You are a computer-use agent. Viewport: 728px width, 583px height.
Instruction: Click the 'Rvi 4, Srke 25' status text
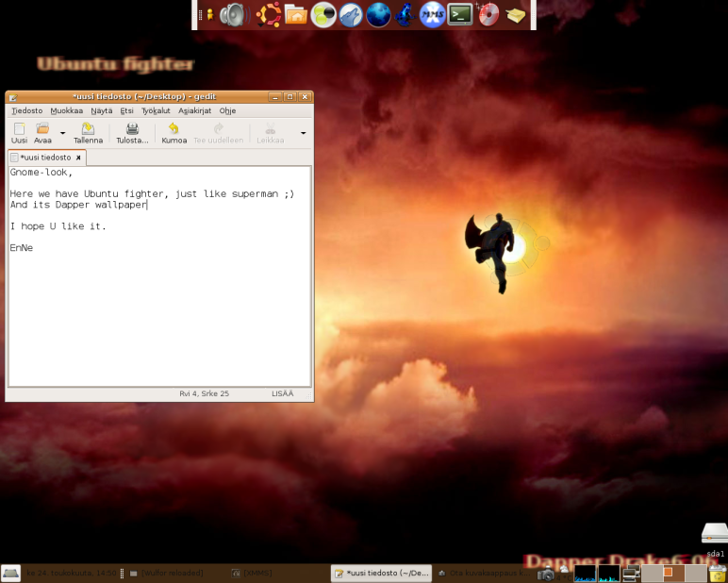click(x=205, y=393)
